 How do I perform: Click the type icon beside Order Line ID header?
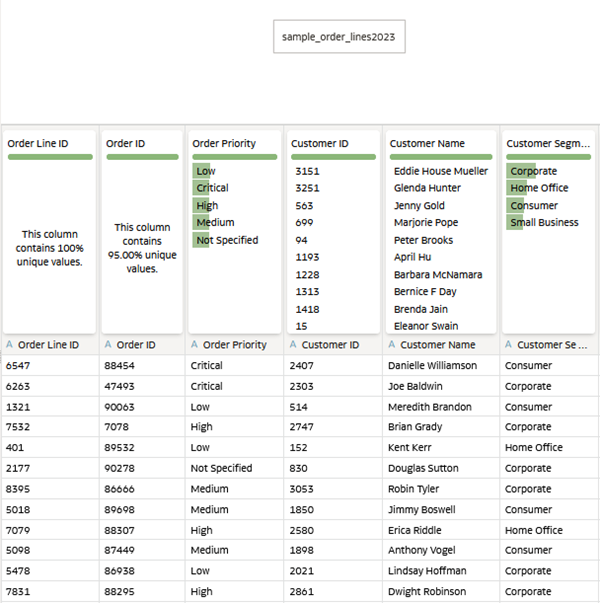[10, 345]
